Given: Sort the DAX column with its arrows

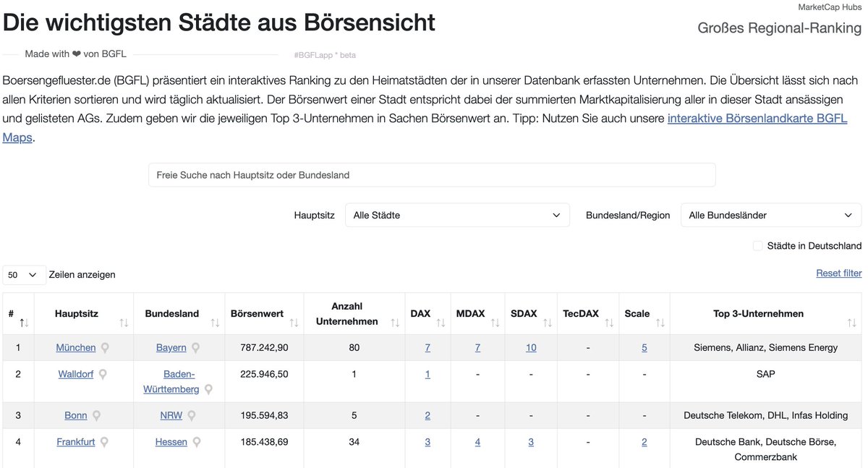Looking at the screenshot, I should pyautogui.click(x=441, y=323).
